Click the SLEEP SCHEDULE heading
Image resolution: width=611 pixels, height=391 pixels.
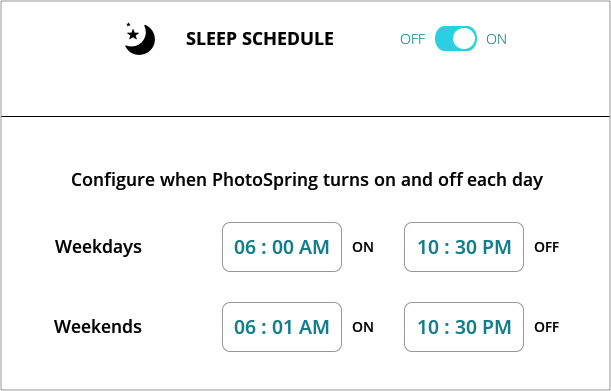260,39
